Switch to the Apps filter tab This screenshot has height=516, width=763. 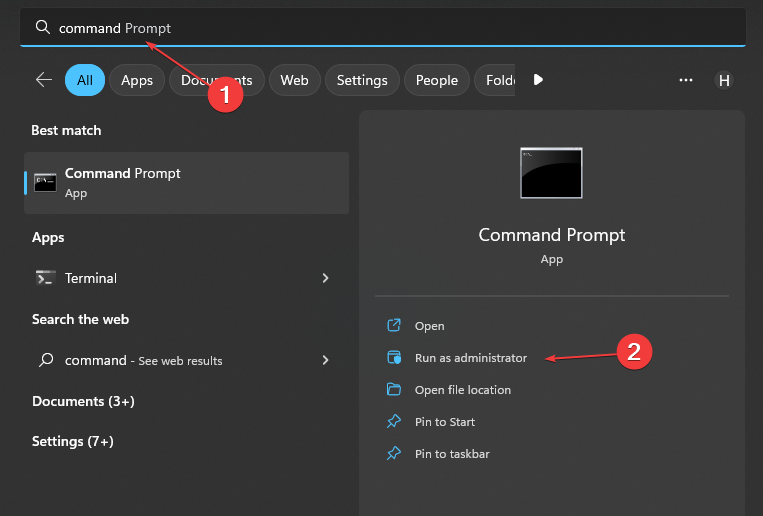pyautogui.click(x=137, y=80)
